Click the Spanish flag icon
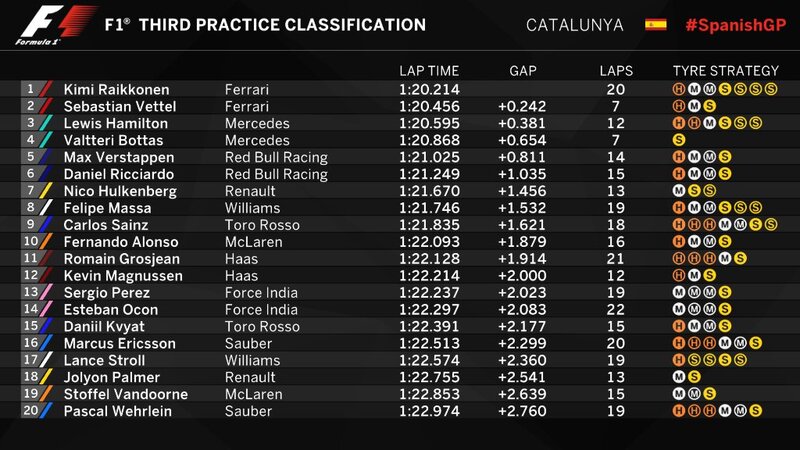This screenshot has height=450, width=800. (x=656, y=24)
